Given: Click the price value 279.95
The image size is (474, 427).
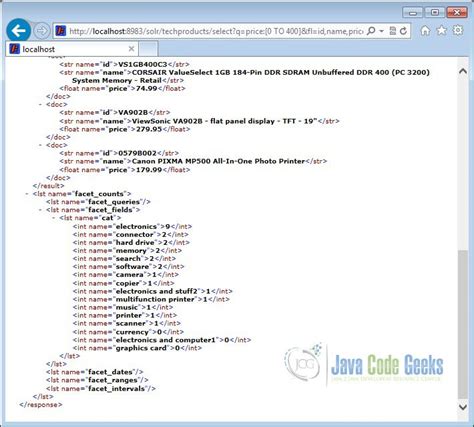Looking at the screenshot, I should tap(149, 129).
